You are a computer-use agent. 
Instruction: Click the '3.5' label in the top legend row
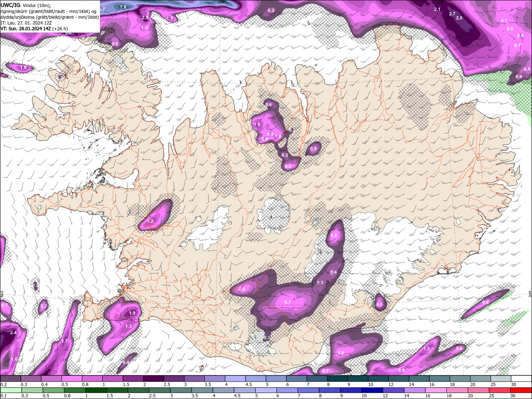[x=208, y=384]
